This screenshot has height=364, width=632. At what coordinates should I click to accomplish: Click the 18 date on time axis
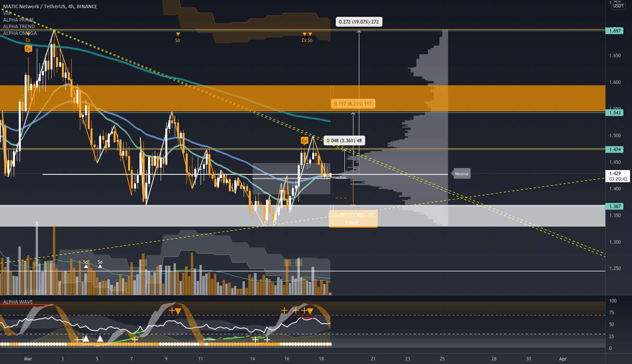(321, 359)
